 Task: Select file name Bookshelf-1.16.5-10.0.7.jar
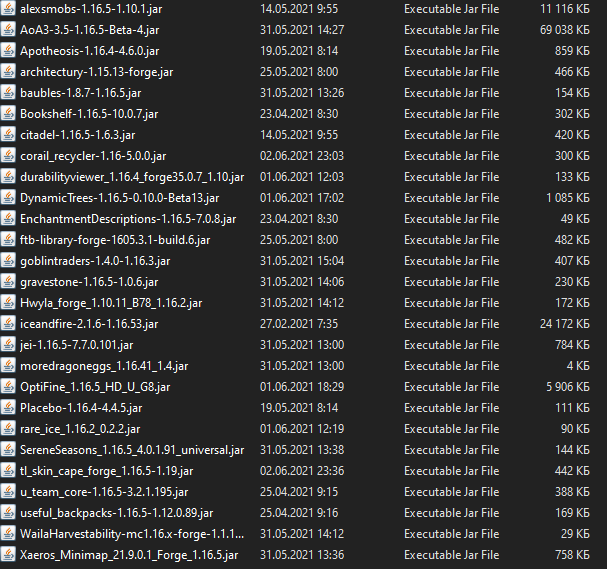89,114
